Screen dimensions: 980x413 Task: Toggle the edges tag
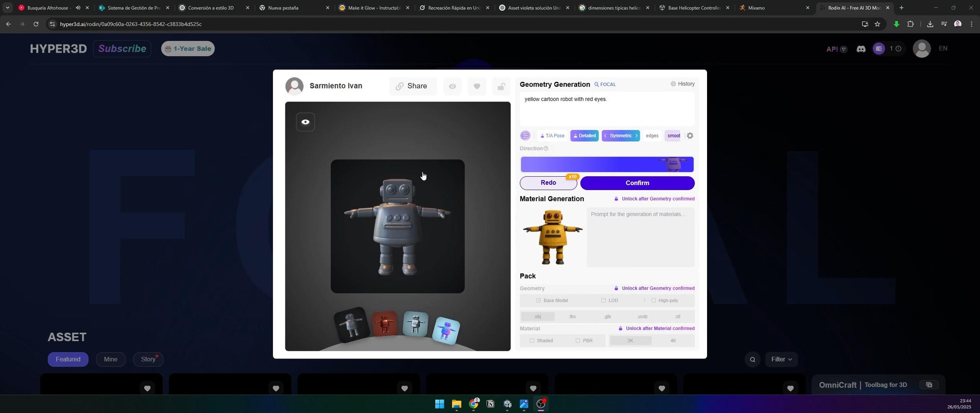tap(652, 136)
